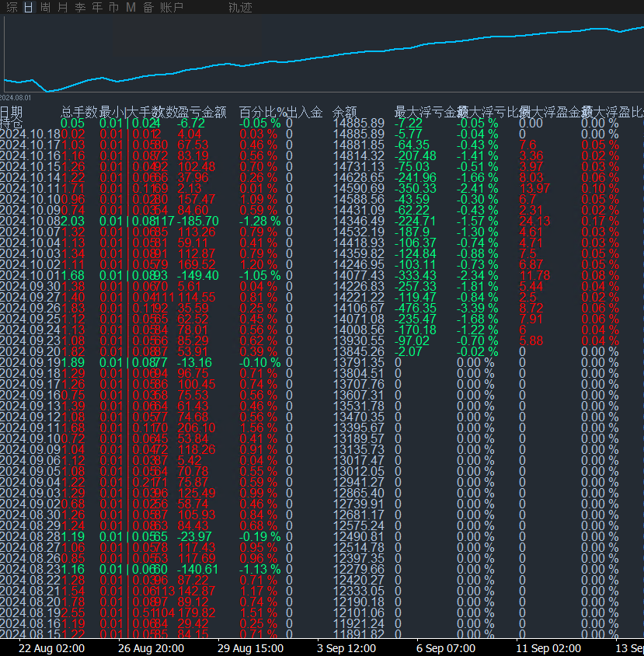Image resolution: width=644 pixels, height=656 pixels.
Task: Select the 2024.09.19 date row
Action: (30, 362)
